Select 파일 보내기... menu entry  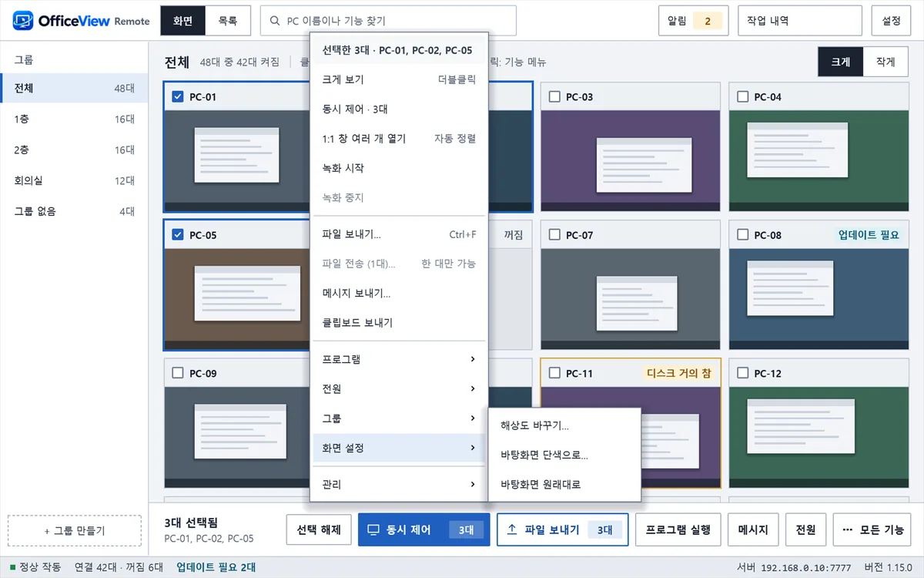point(399,234)
